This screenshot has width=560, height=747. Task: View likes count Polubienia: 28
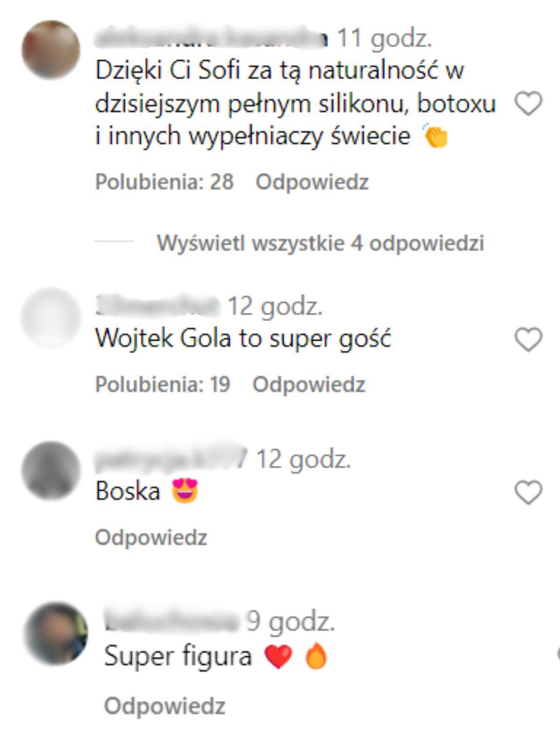point(164,182)
